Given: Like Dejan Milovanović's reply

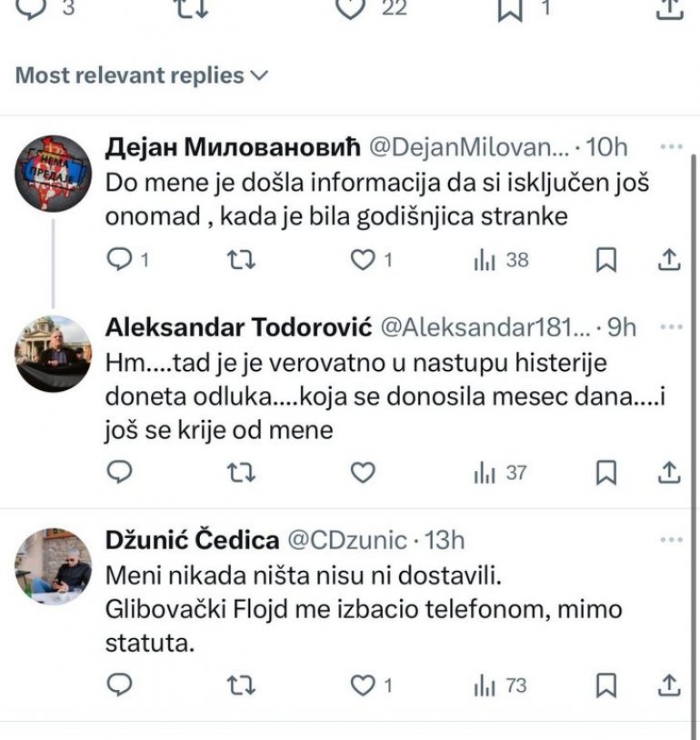Looking at the screenshot, I should pos(363,261).
